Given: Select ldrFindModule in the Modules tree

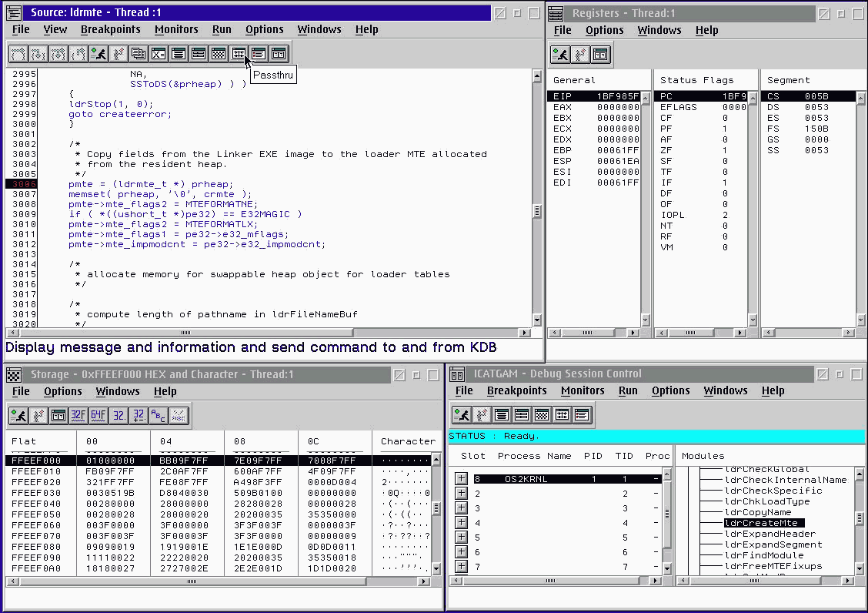Looking at the screenshot, I should pos(764,555).
